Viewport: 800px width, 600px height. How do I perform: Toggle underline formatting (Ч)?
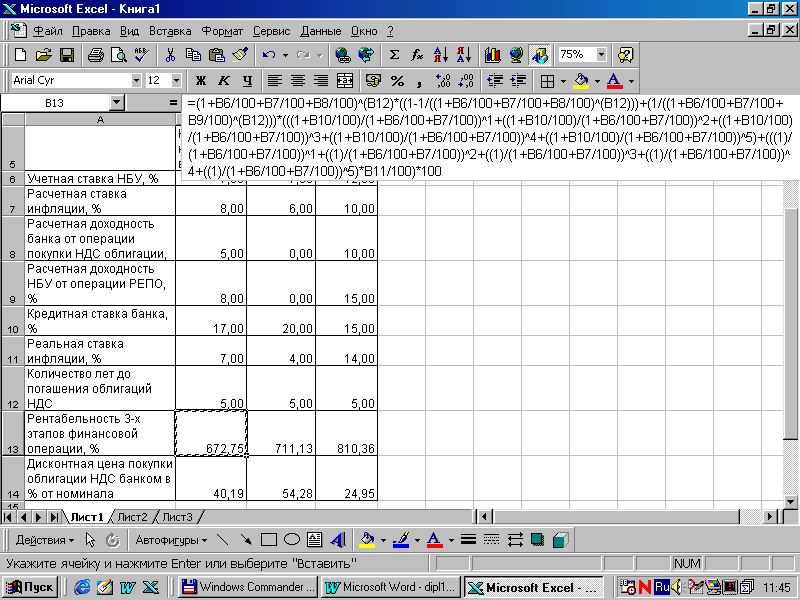(247, 81)
